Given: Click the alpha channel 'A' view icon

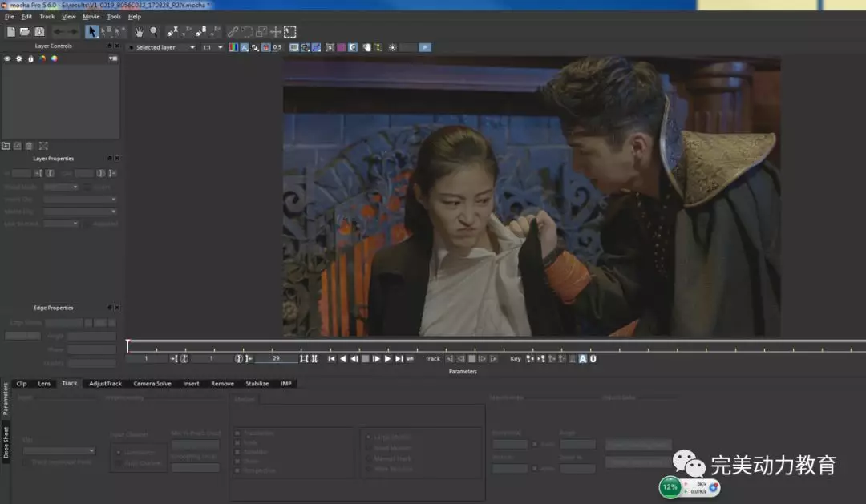Looking at the screenshot, I should (x=244, y=47).
